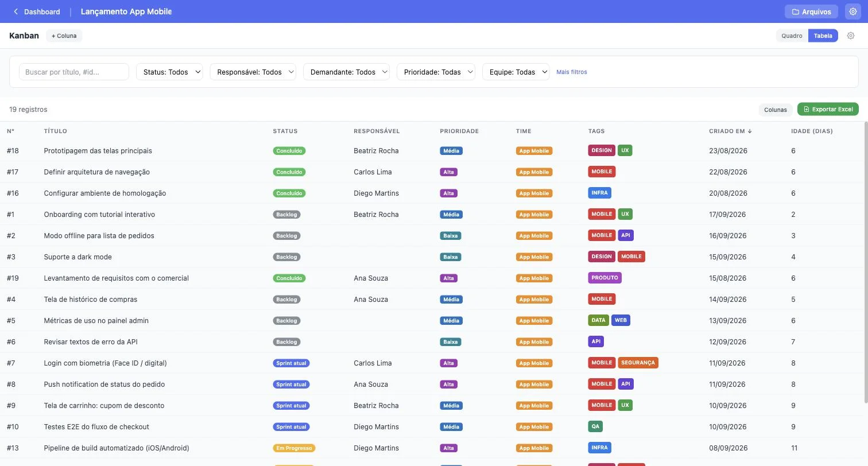Screen dimensions: 868x466
Task: Open the Colunas button
Action: [x=775, y=109]
